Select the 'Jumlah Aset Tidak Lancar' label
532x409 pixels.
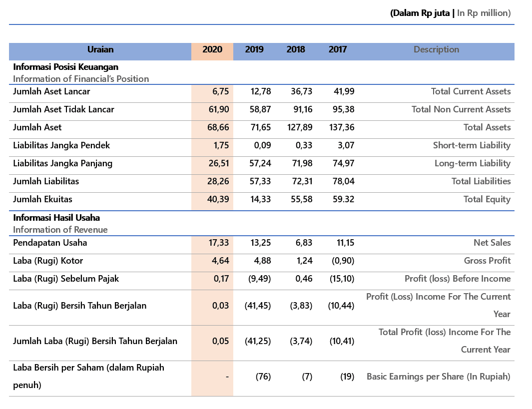pos(63,109)
